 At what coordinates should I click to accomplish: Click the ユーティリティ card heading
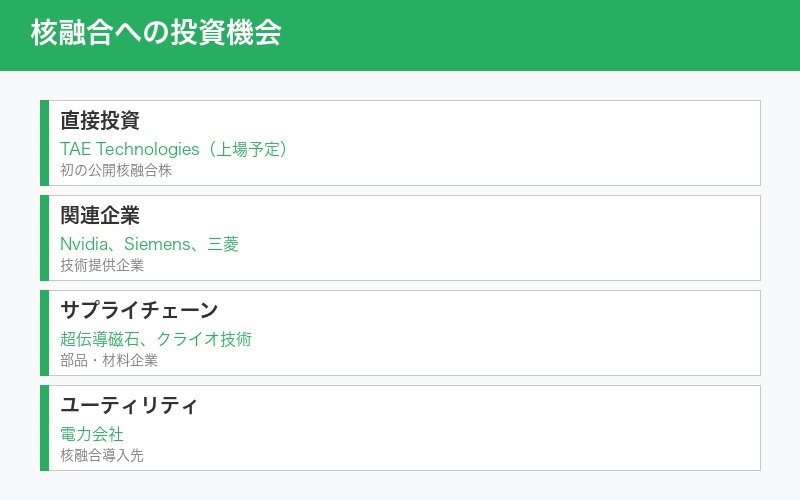click(129, 406)
